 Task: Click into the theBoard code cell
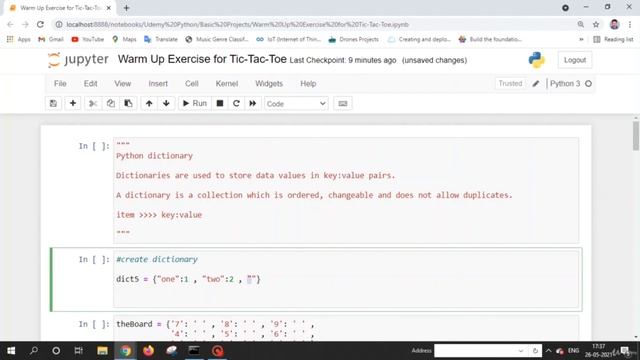(x=346, y=329)
